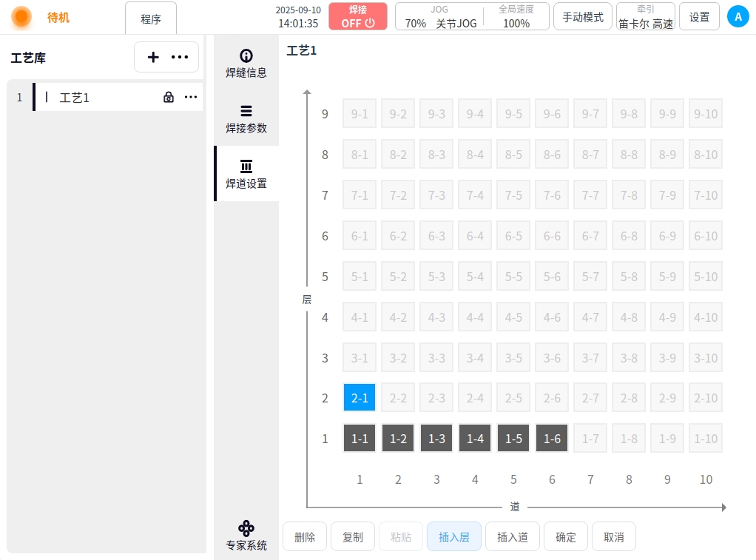Expand the 牵引 笛卡尔 高速 selector
756x560 pixels.
645,16
